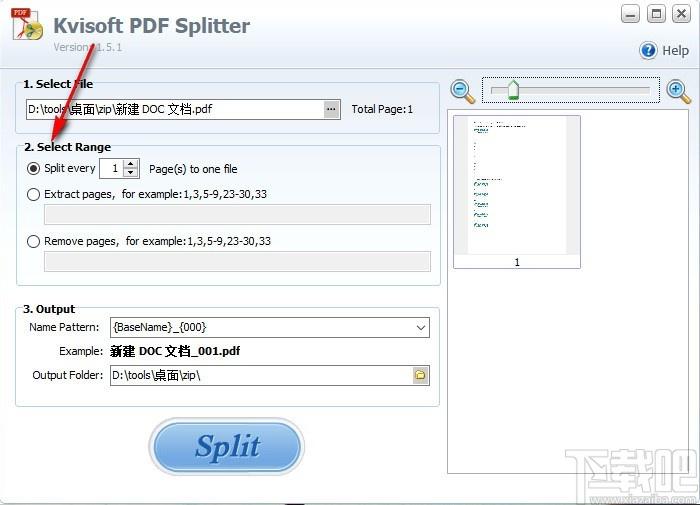
Task: Minimize the Kvisoft window
Action: [630, 14]
